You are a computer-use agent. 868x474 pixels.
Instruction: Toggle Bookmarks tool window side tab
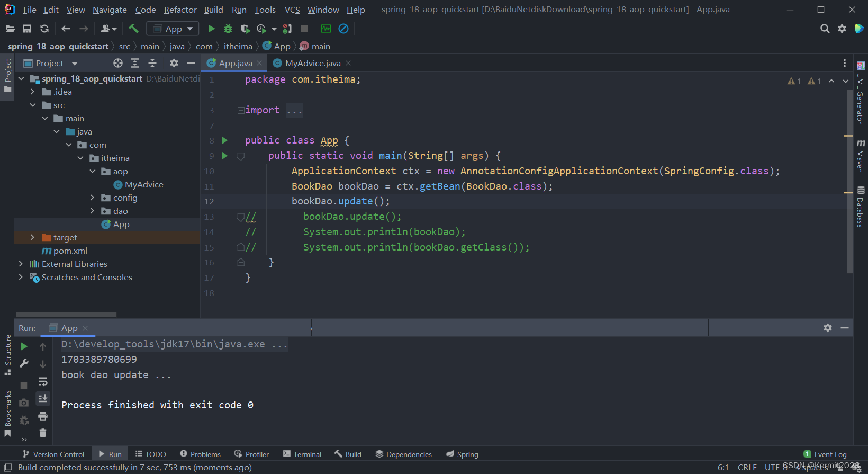click(x=7, y=414)
